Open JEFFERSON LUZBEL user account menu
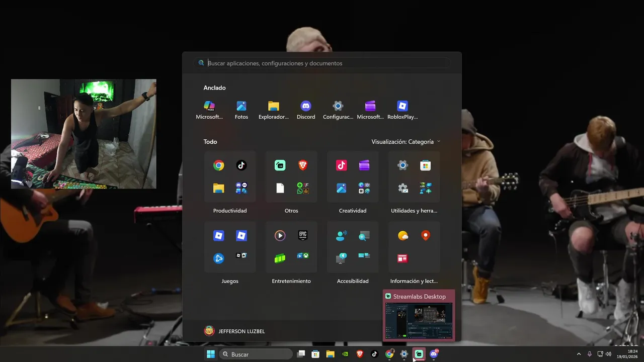Image resolution: width=644 pixels, height=362 pixels. 234,331
